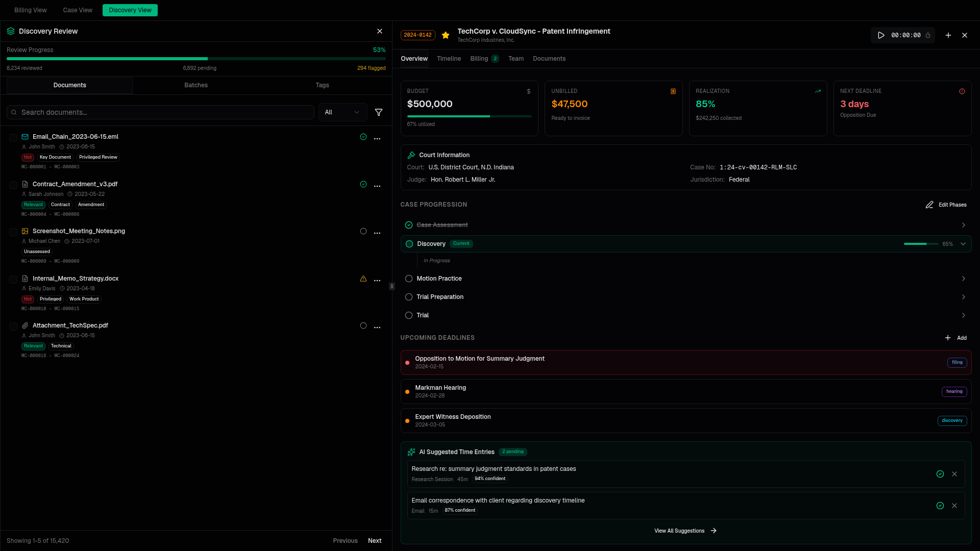Open the All filter dropdown
The height and width of the screenshot is (551, 980).
click(342, 112)
